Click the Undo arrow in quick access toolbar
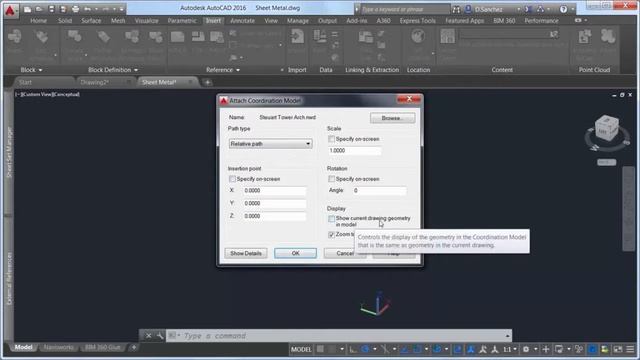This screenshot has width=640, height=360. click(87, 9)
